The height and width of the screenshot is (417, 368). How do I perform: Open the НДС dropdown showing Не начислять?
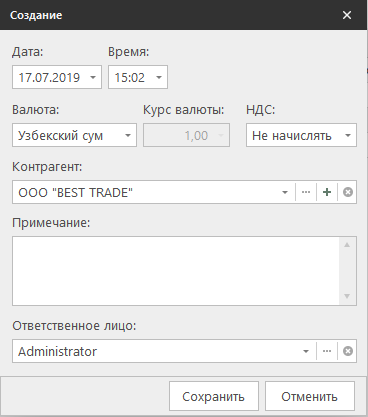click(x=301, y=135)
